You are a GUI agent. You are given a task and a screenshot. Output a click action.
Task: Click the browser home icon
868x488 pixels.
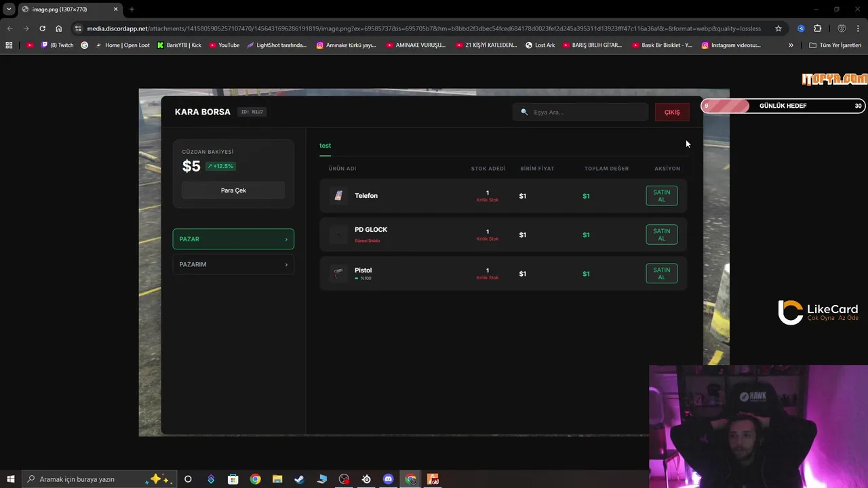point(58,28)
